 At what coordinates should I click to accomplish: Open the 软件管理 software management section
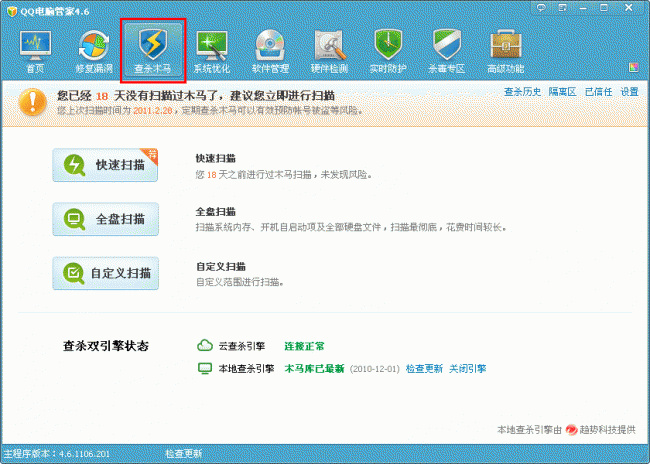coord(270,52)
